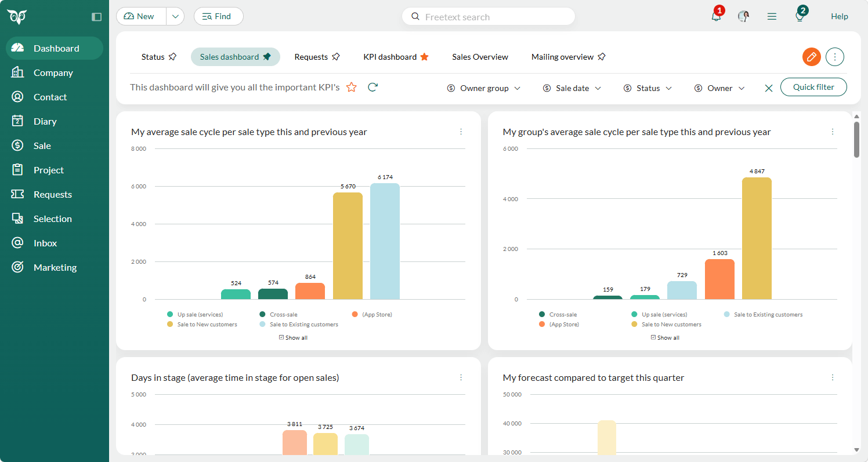Switch to the Status tab
The image size is (868, 462).
[x=153, y=57]
